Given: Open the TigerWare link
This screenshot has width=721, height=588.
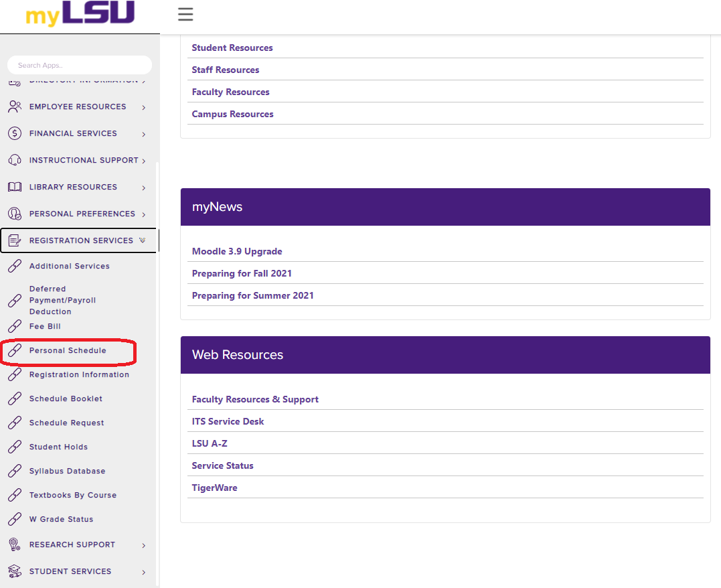Looking at the screenshot, I should coord(214,488).
